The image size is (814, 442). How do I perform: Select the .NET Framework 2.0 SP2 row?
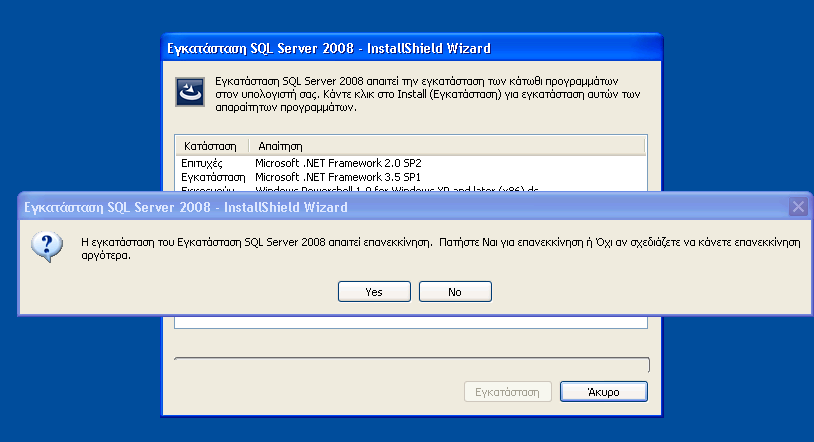coord(411,163)
